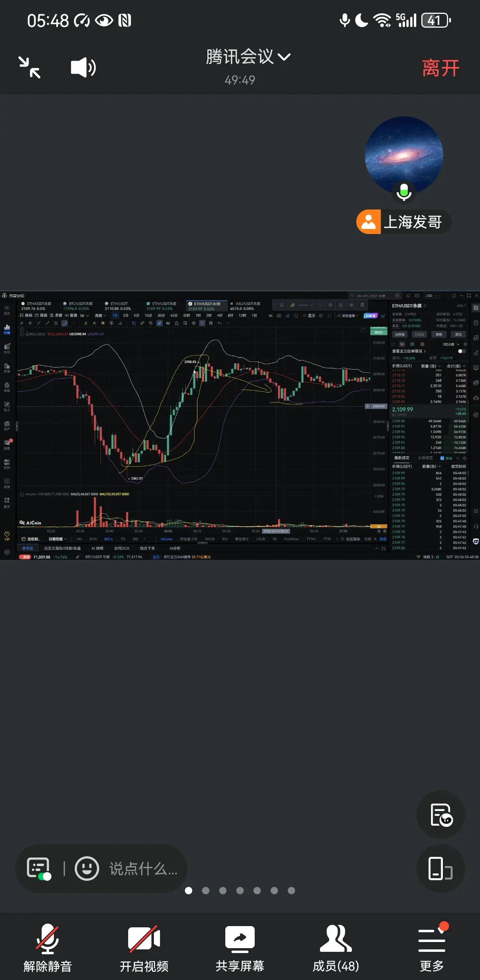The image size is (480, 980).
Task: Turn on camera with 开启视频
Action: (x=144, y=947)
